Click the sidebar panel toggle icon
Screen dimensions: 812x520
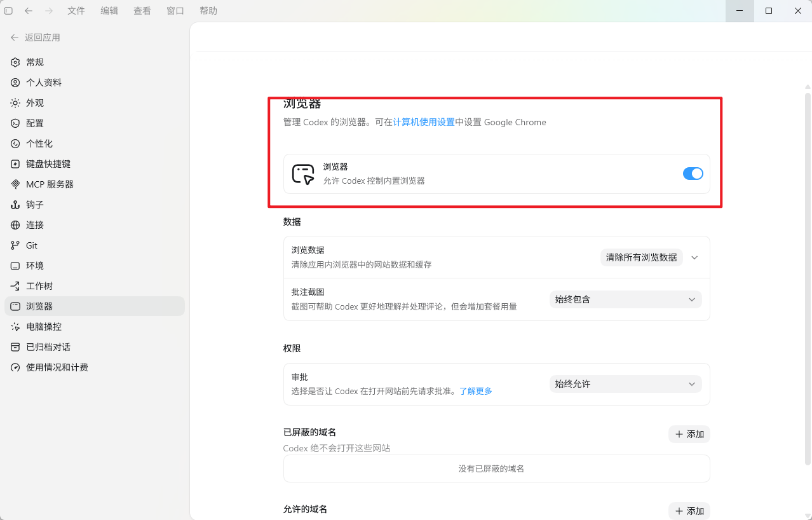pyautogui.click(x=8, y=11)
